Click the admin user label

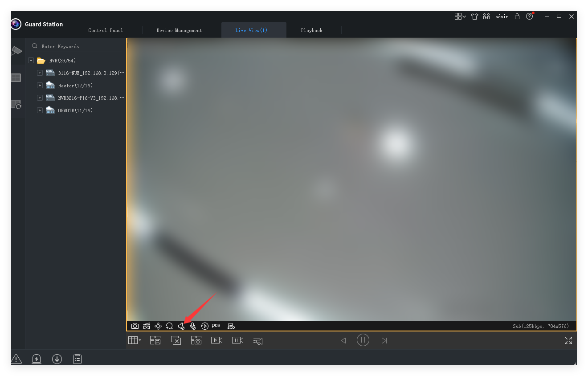502,16
